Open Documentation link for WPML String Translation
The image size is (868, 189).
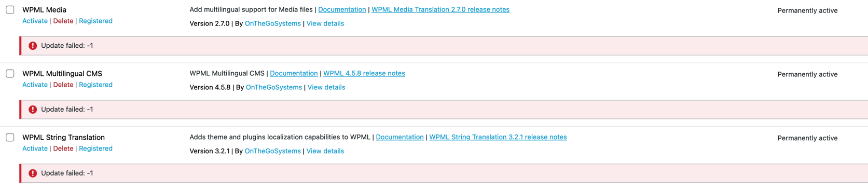(399, 137)
